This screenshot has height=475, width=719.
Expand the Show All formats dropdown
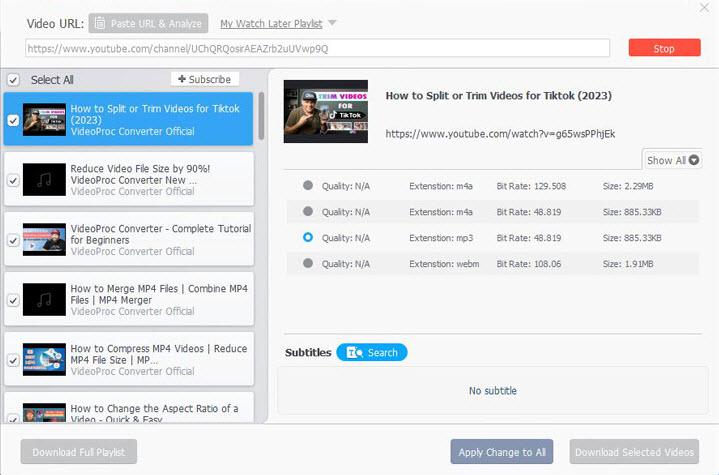pyautogui.click(x=672, y=160)
